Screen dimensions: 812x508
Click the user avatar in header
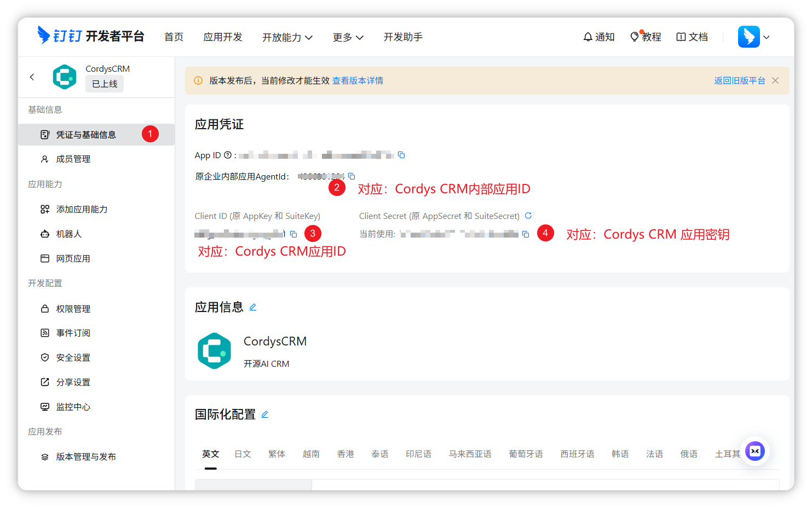click(x=749, y=37)
